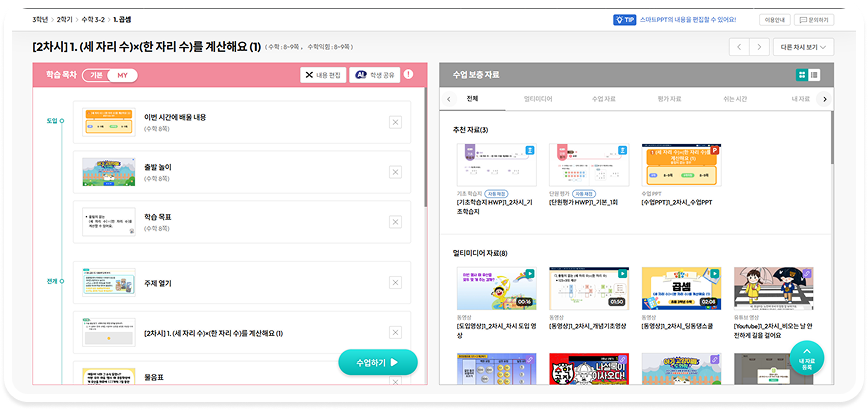Play the 차시 도입 영상 video
This screenshot has height=410, width=868.
coord(530,273)
